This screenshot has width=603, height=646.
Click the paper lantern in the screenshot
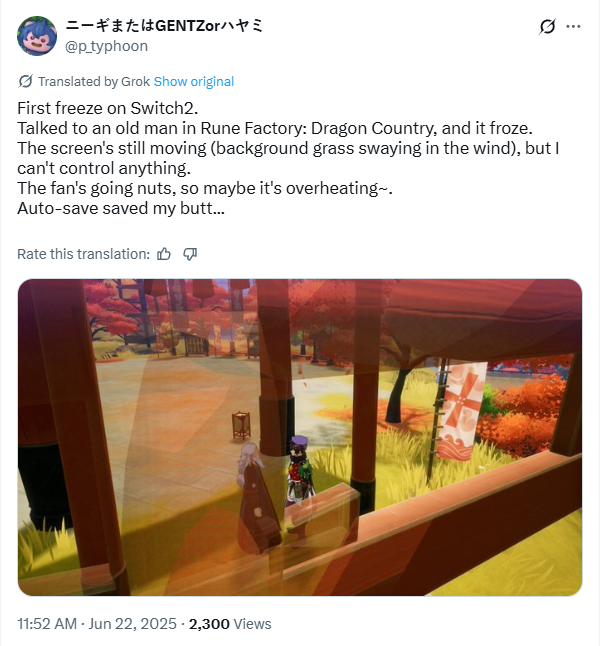(x=241, y=426)
